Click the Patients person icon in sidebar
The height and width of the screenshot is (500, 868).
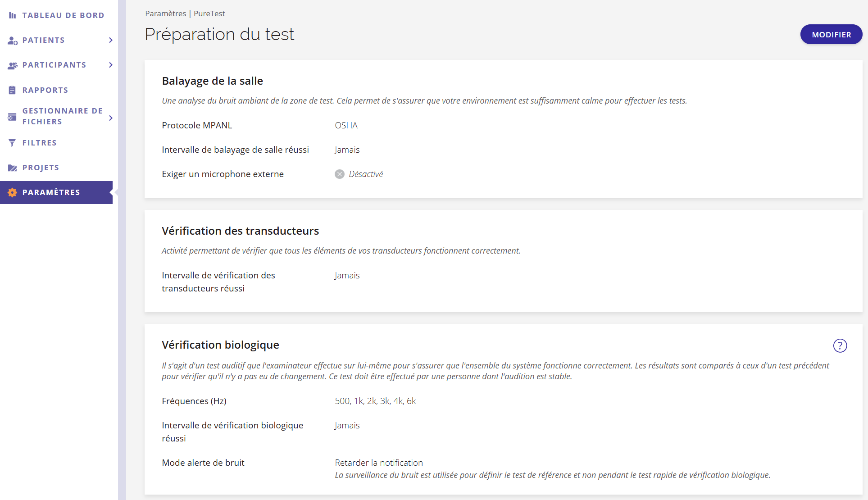click(12, 41)
